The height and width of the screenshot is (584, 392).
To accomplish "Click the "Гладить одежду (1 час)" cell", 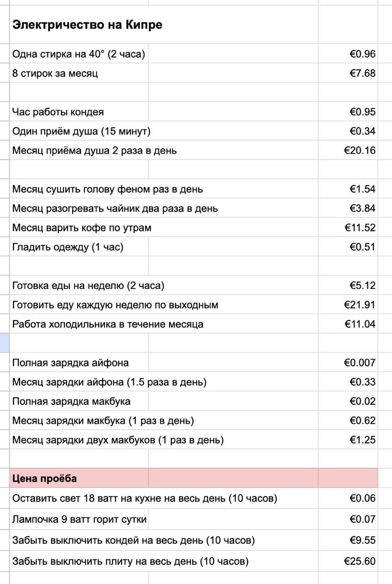I will (x=68, y=247).
